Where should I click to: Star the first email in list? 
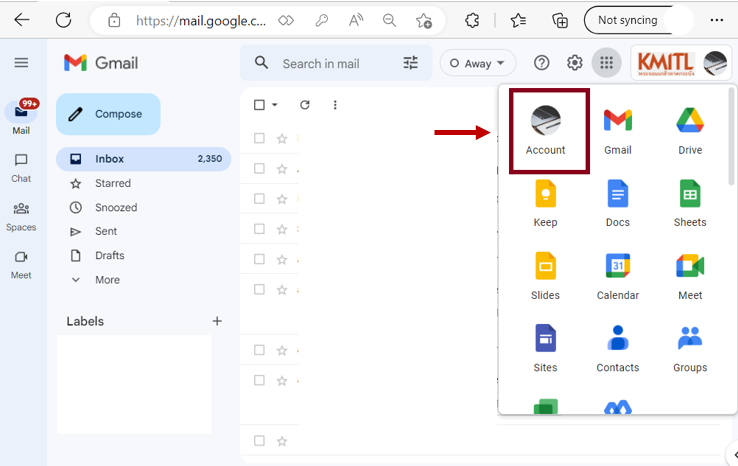click(x=282, y=139)
